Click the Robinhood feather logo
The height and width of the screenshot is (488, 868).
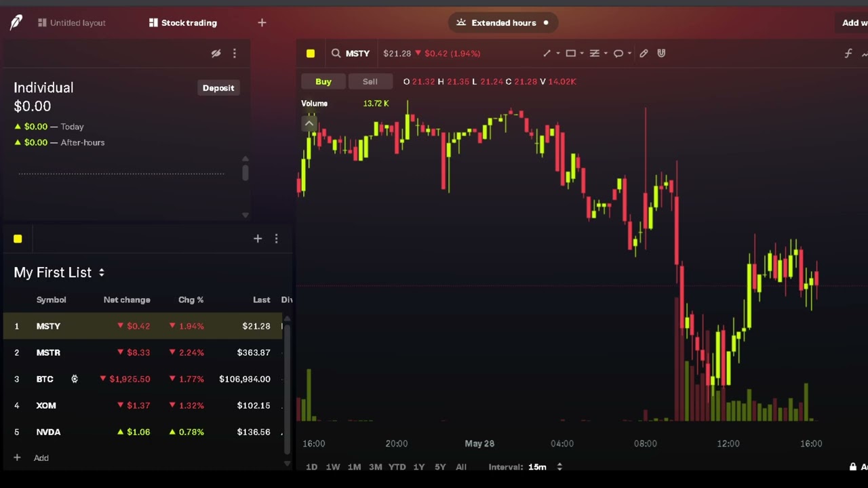(x=16, y=22)
